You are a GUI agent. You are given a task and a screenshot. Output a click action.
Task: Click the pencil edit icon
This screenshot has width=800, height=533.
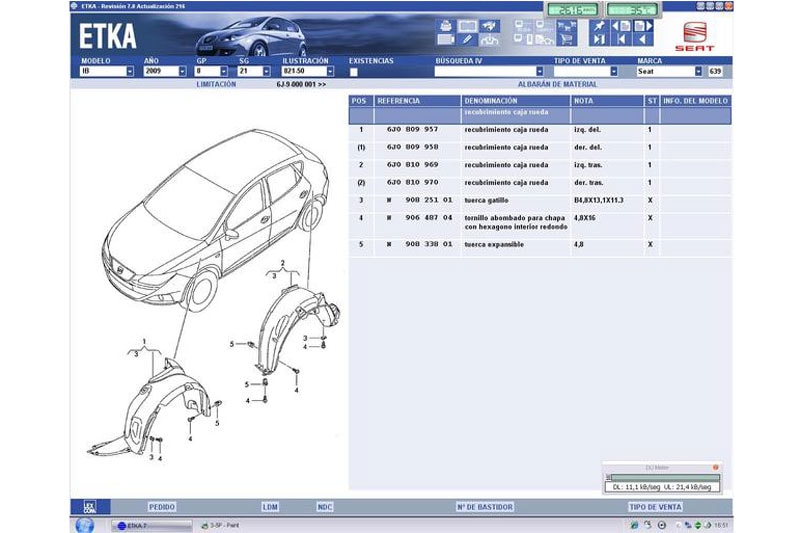pyautogui.click(x=467, y=40)
